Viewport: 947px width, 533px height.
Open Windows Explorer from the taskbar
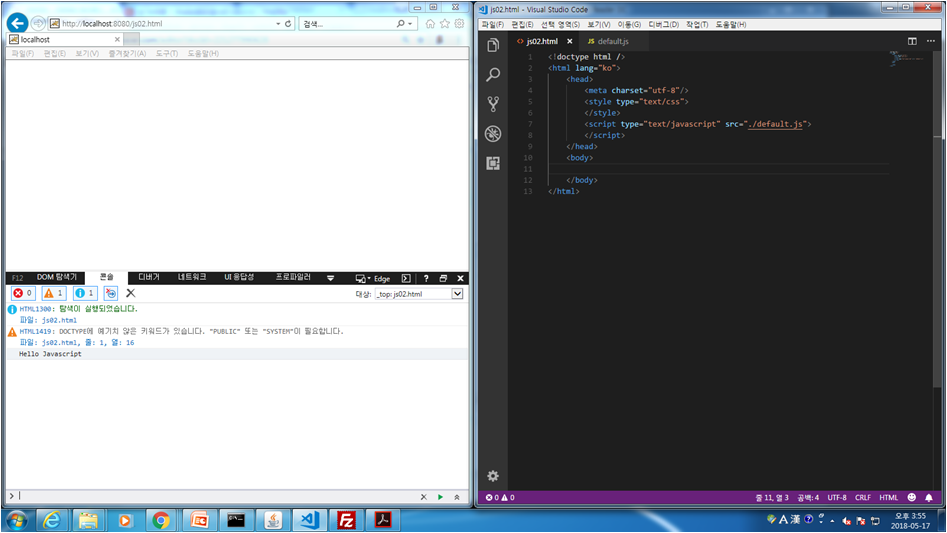(88, 520)
